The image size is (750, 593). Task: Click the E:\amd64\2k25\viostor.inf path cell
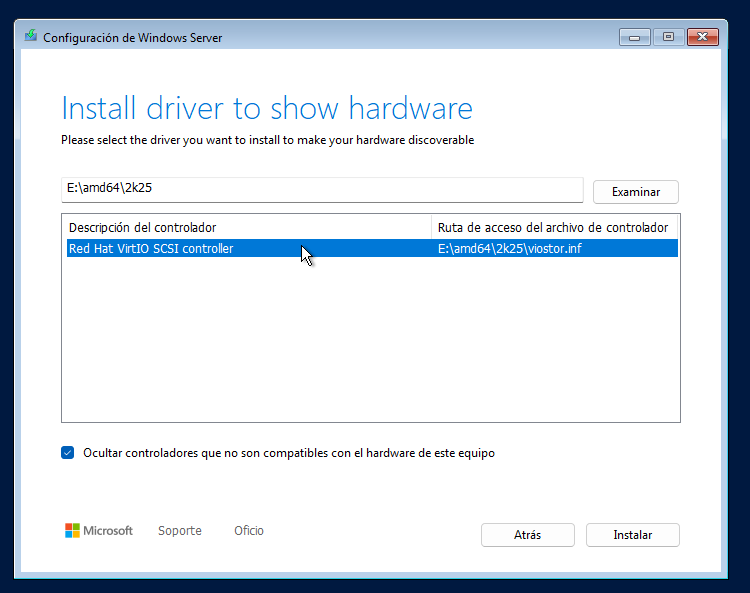point(509,249)
